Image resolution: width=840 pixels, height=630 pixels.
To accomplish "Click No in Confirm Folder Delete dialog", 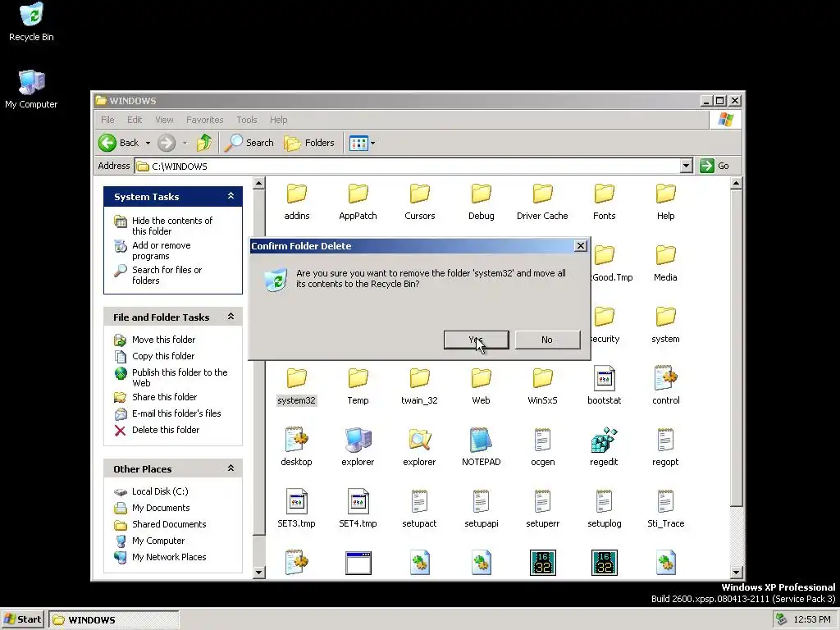I will [x=547, y=340].
